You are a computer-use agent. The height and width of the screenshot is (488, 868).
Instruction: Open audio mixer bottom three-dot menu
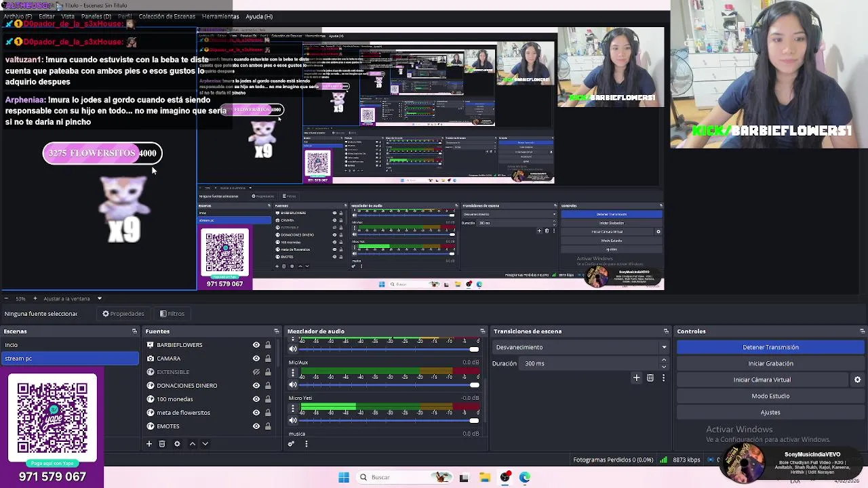point(306,444)
